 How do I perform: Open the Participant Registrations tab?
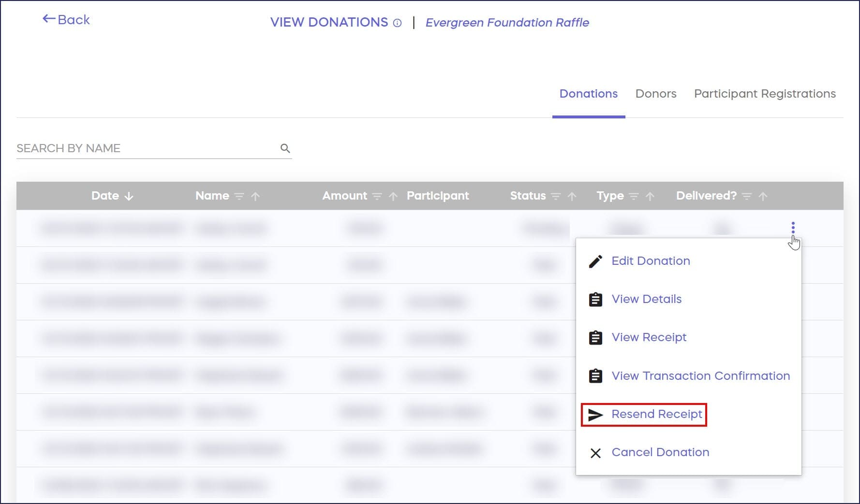pyautogui.click(x=764, y=94)
